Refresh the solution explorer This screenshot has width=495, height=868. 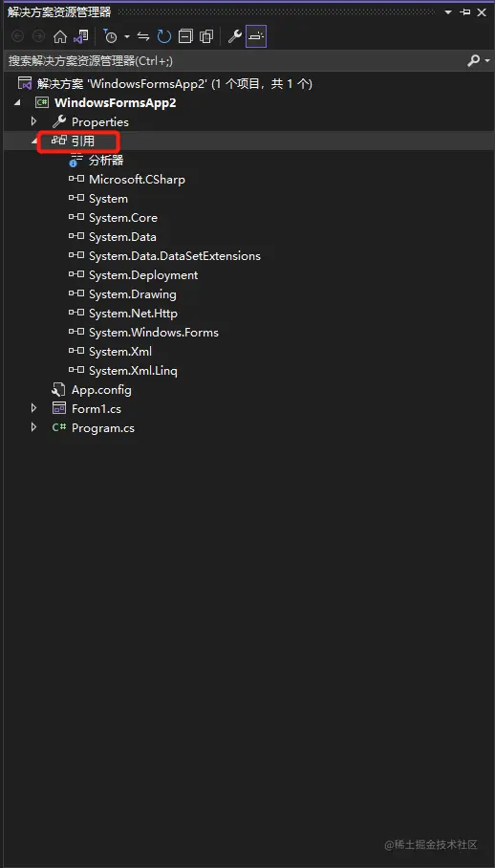click(164, 36)
